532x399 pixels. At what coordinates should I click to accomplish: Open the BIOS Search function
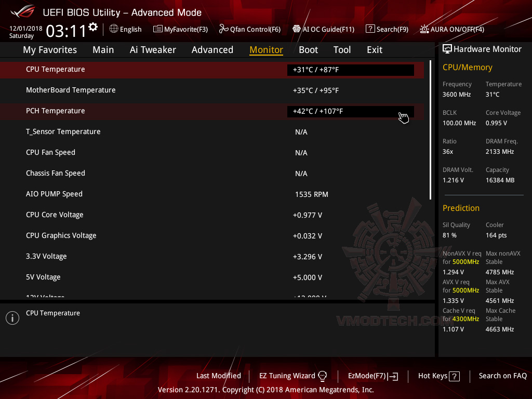pyautogui.click(x=387, y=29)
